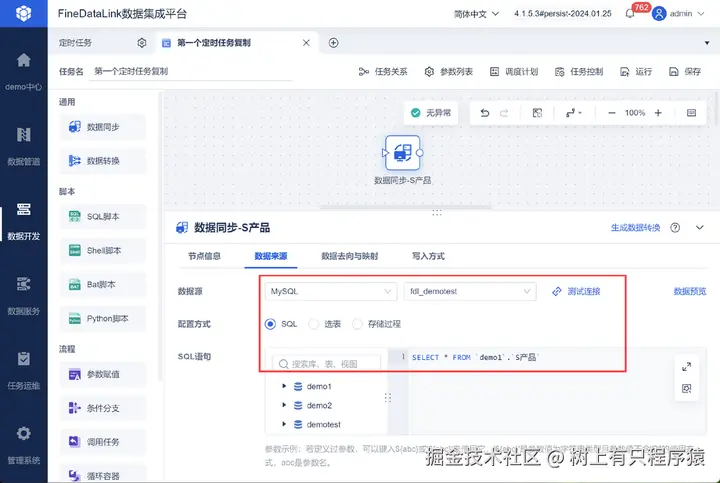
Task: Open 数据管道 in the sidebar
Action: [x=23, y=146]
